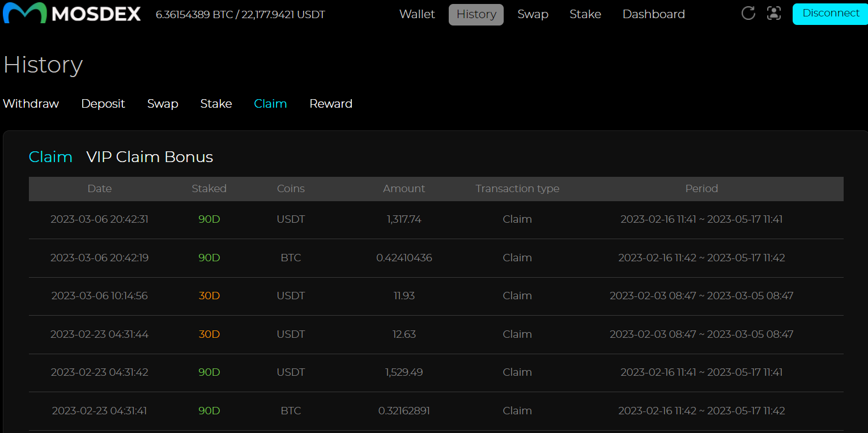Click the Amount column header
This screenshot has height=433, width=868.
404,189
